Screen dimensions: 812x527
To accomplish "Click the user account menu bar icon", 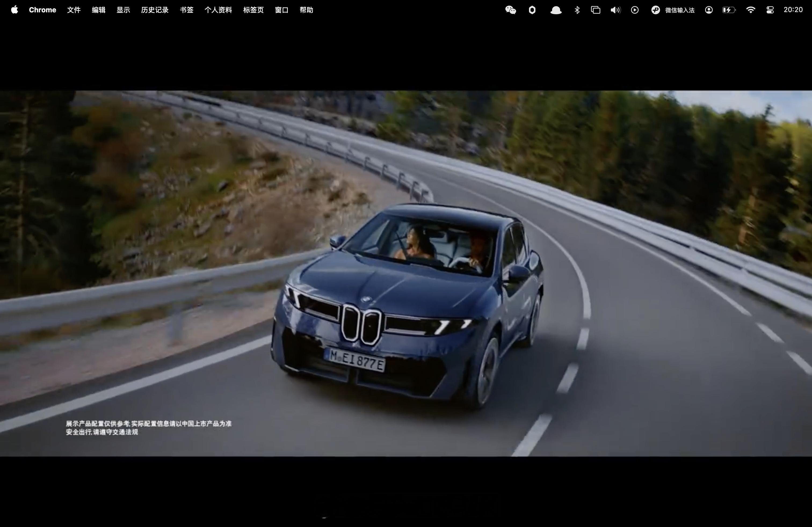I will point(709,10).
